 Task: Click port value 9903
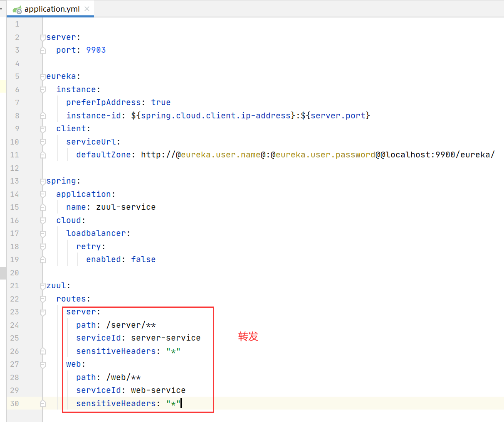[96, 50]
